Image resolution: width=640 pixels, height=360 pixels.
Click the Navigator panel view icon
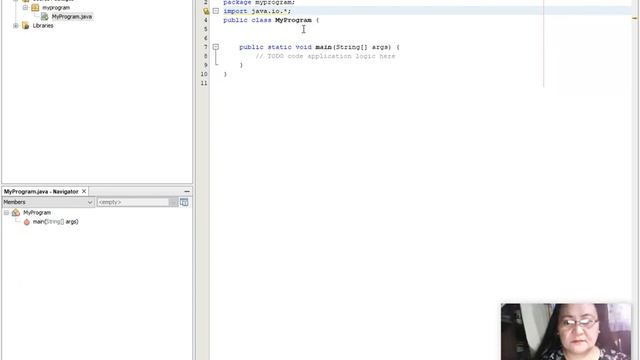click(x=184, y=202)
